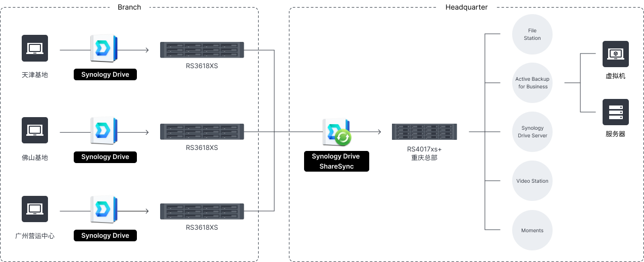Select the RS3618XS rack server in 广州营运中心 row
Image resolution: width=644 pixels, height=262 pixels.
point(202,211)
